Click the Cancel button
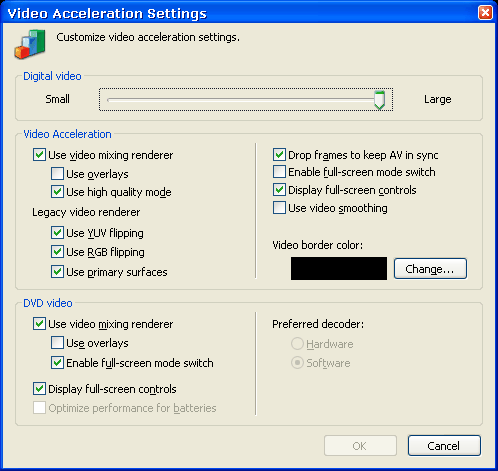This screenshot has height=471, width=498. coord(444,445)
